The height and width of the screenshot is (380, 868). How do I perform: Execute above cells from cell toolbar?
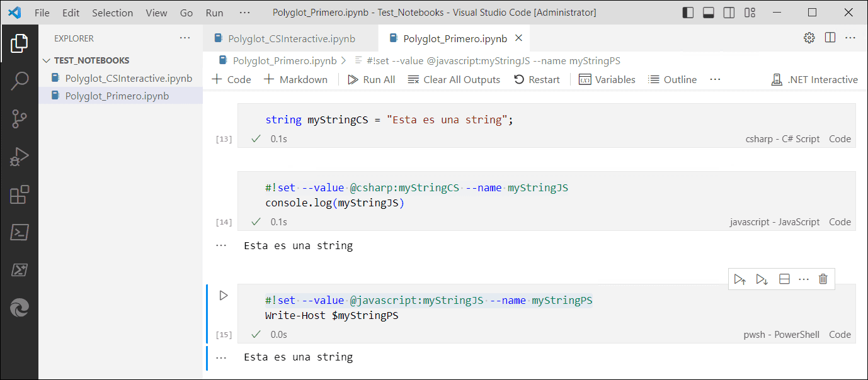tap(740, 279)
